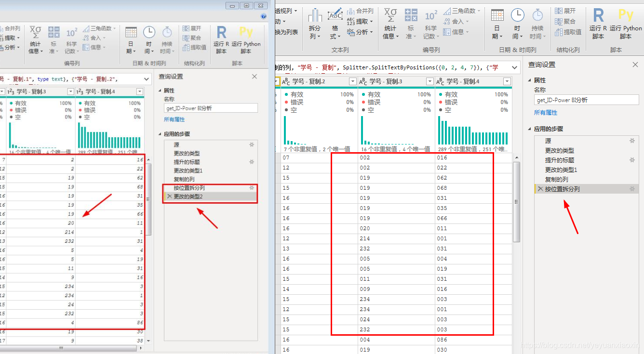Open 日期 calendar tool in right window

pos(497,24)
